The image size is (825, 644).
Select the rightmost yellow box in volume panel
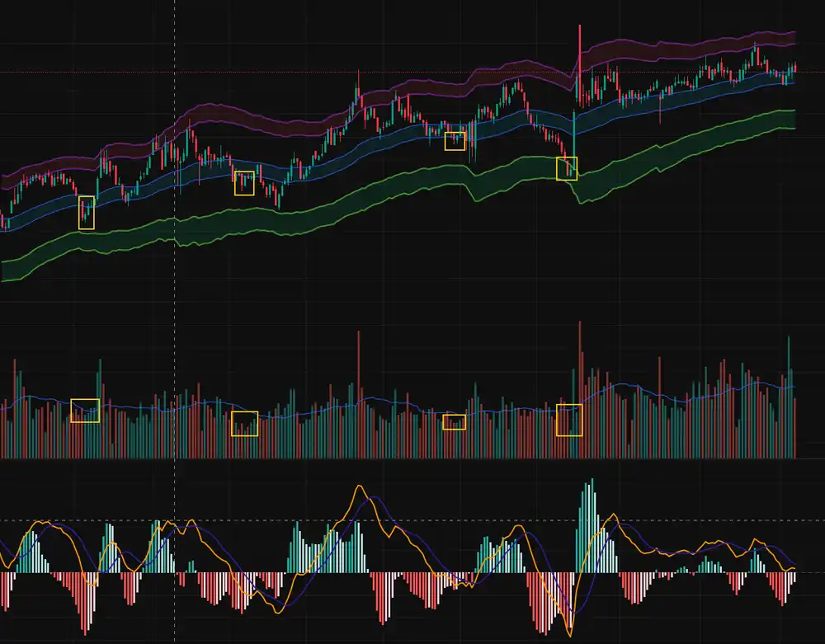pyautogui.click(x=569, y=420)
